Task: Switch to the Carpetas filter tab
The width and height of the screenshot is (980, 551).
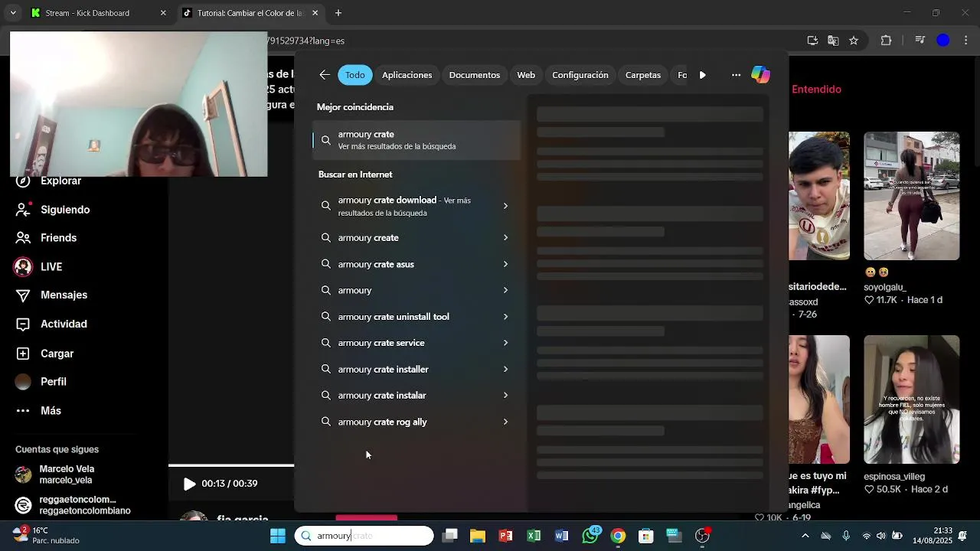Action: (x=643, y=75)
